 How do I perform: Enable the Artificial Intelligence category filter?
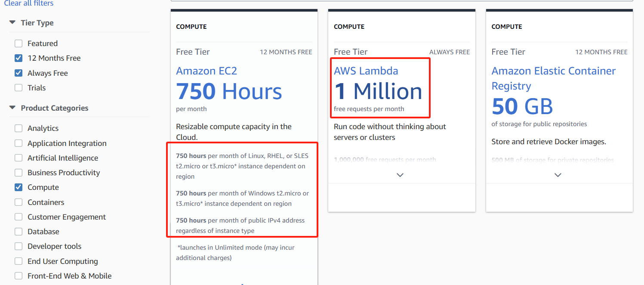pos(18,158)
